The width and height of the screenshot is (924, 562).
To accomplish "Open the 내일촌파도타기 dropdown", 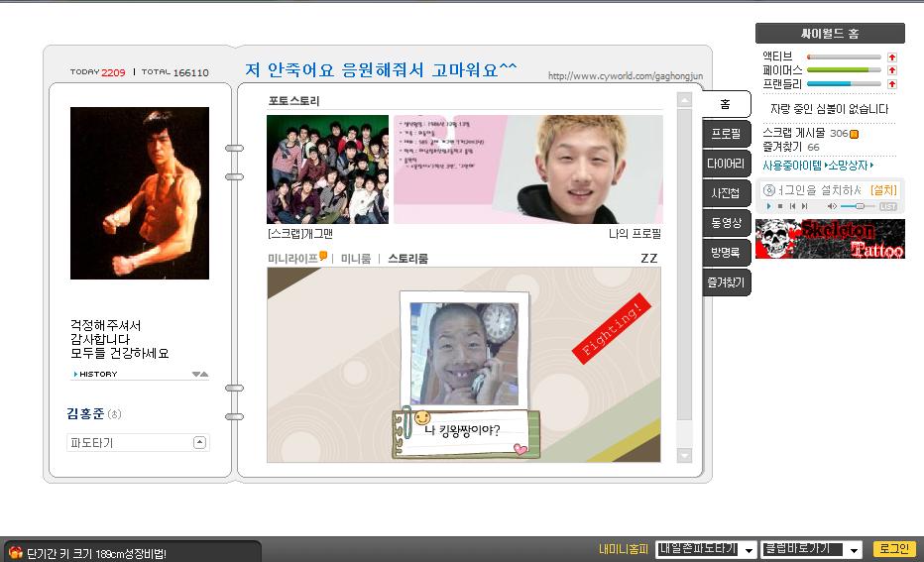I will pyautogui.click(x=749, y=549).
